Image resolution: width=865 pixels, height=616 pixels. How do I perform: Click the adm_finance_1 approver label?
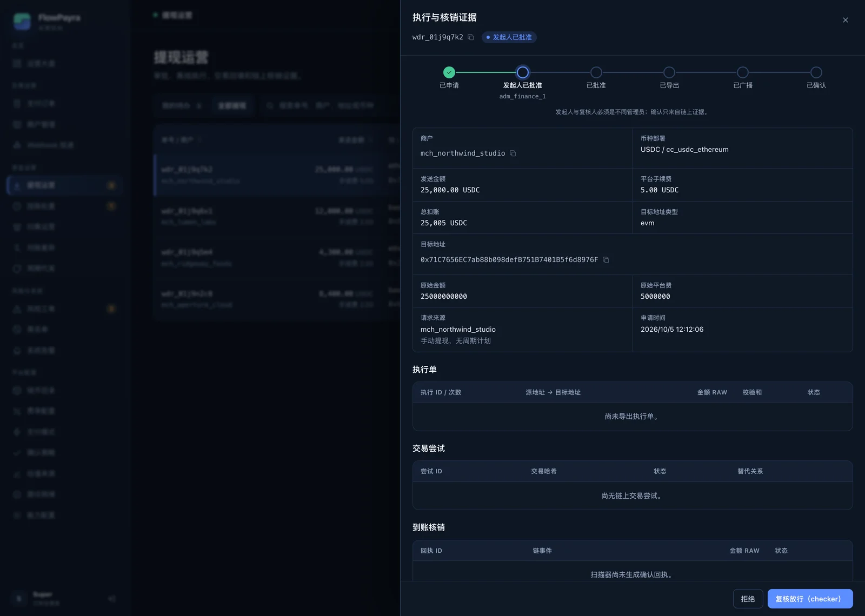click(x=522, y=97)
